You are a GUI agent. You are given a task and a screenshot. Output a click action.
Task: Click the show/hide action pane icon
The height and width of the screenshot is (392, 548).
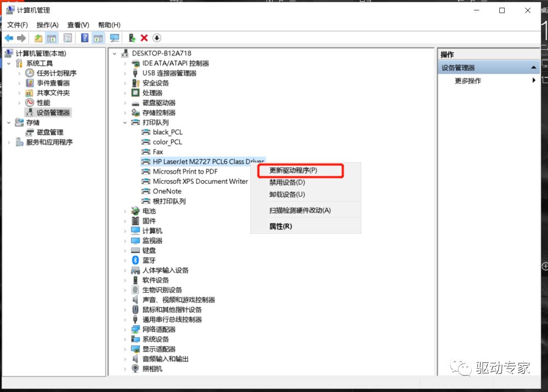coord(98,38)
